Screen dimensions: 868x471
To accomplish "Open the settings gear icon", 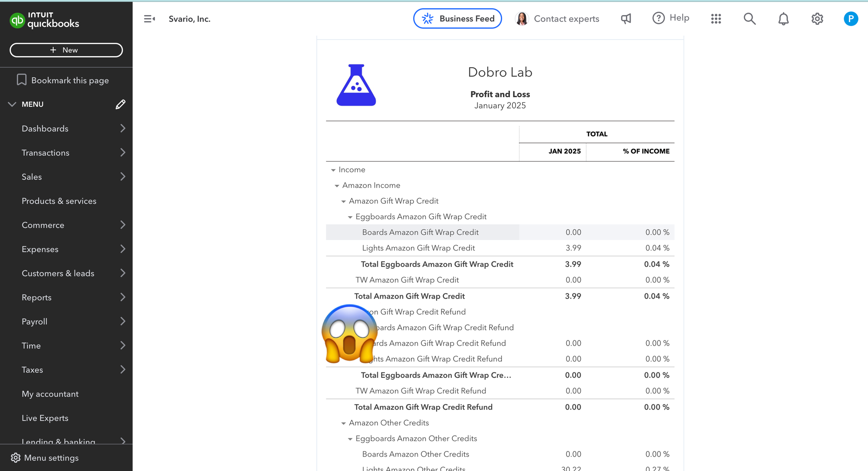I will 817,19.
